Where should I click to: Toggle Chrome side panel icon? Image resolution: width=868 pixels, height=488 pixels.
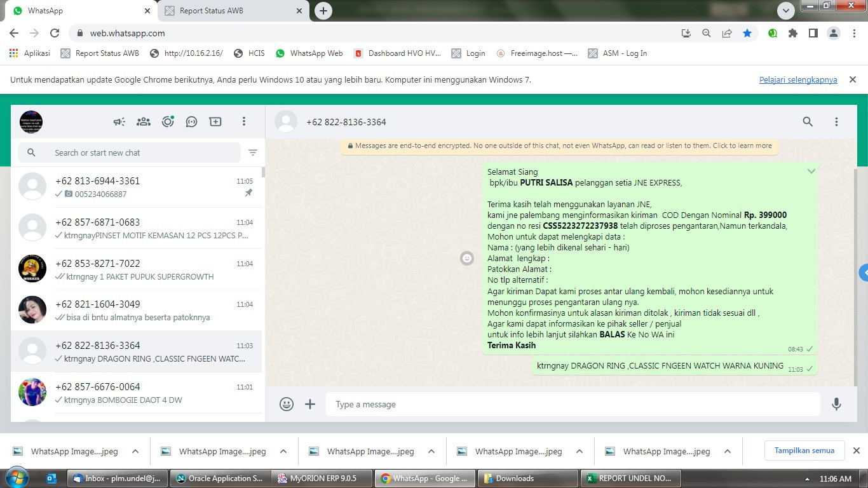(x=813, y=33)
